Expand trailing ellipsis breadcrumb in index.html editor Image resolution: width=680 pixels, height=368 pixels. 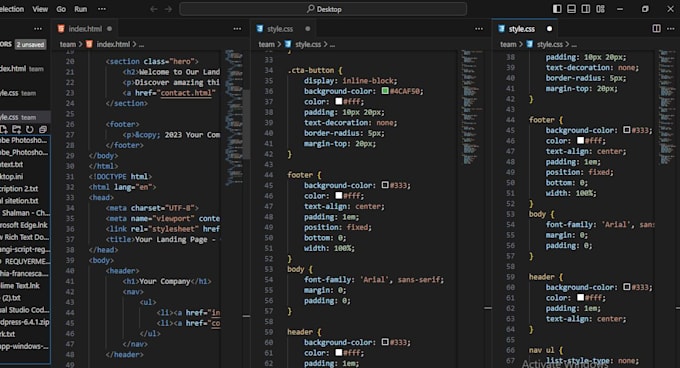click(141, 44)
